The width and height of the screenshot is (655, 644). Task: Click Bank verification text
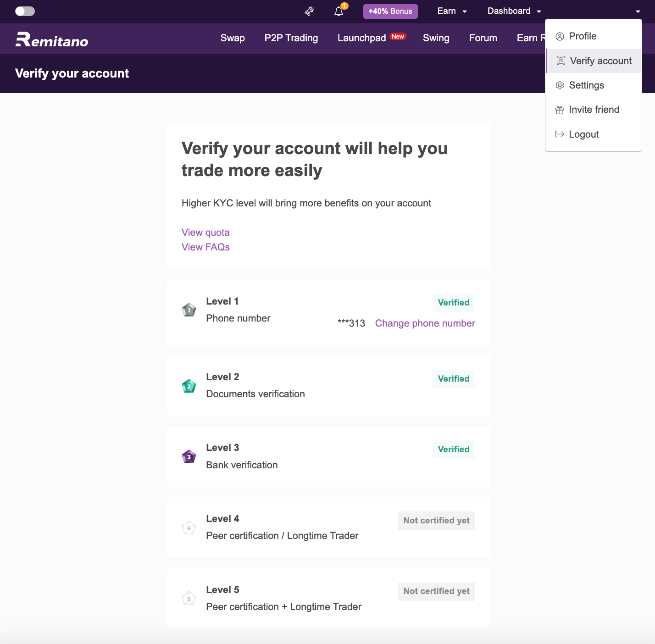point(242,465)
